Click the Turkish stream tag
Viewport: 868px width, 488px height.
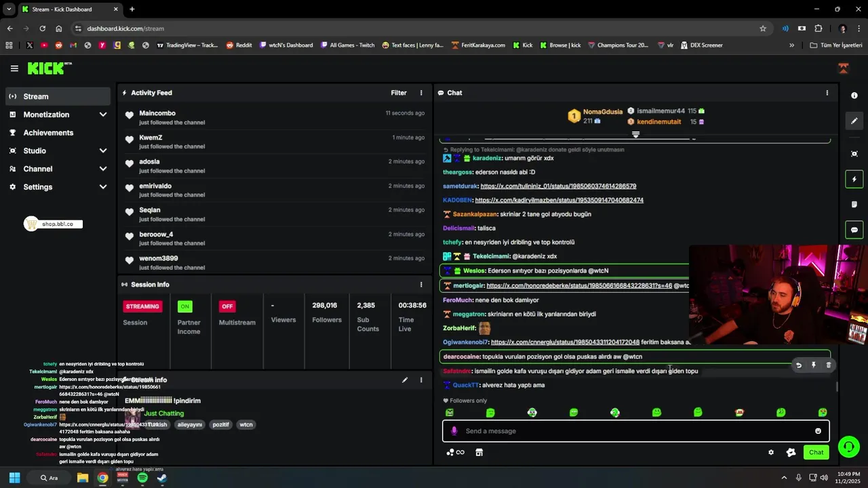pos(157,425)
